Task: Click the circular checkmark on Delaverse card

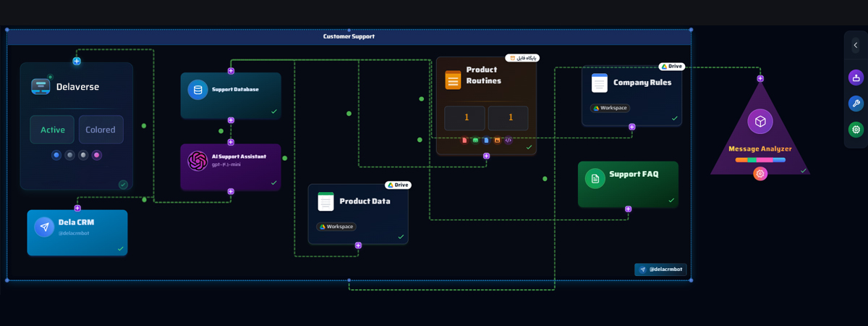Action: pyautogui.click(x=123, y=185)
